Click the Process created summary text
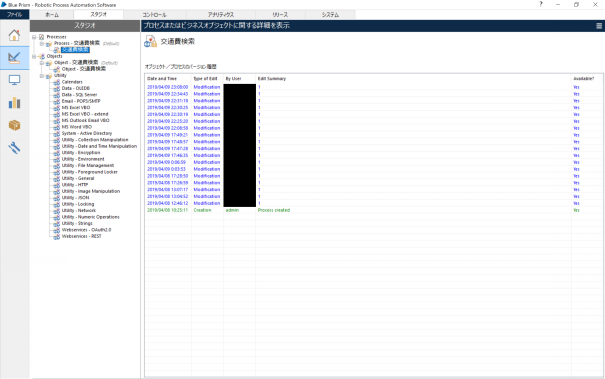 [274, 210]
